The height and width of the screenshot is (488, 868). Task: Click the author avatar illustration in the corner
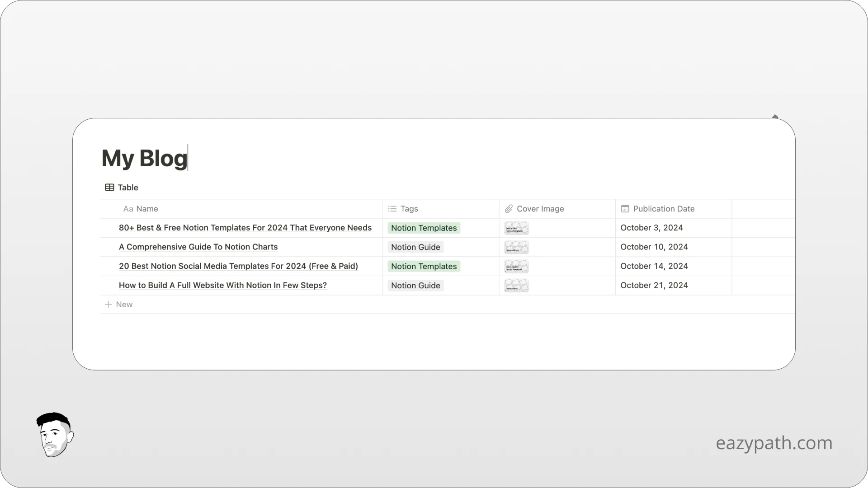54,435
